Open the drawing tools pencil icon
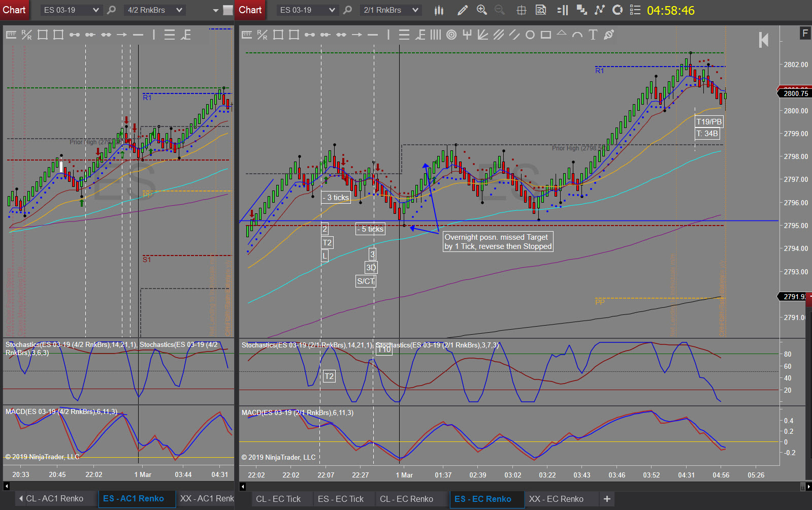This screenshot has width=812, height=510. point(463,10)
